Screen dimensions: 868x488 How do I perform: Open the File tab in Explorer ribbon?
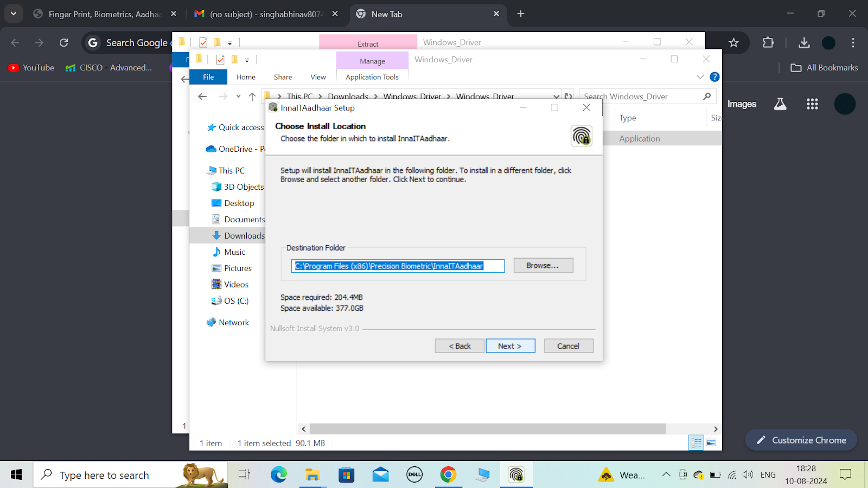click(x=208, y=77)
